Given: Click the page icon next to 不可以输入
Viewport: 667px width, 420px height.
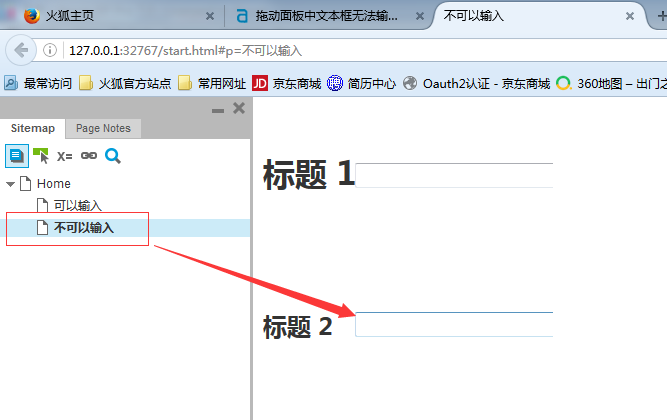Looking at the screenshot, I should 42,227.
